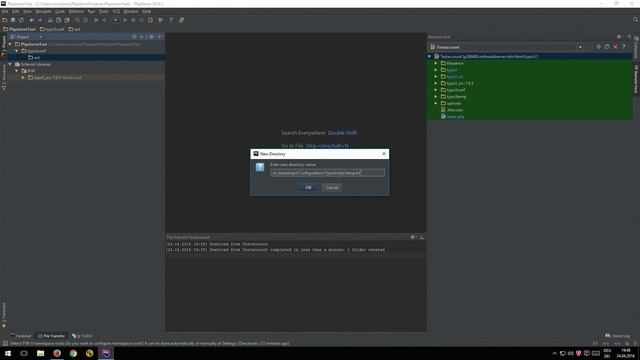Image resolution: width=640 pixels, height=360 pixels.
Task: Open the Code menu
Action: point(60,11)
